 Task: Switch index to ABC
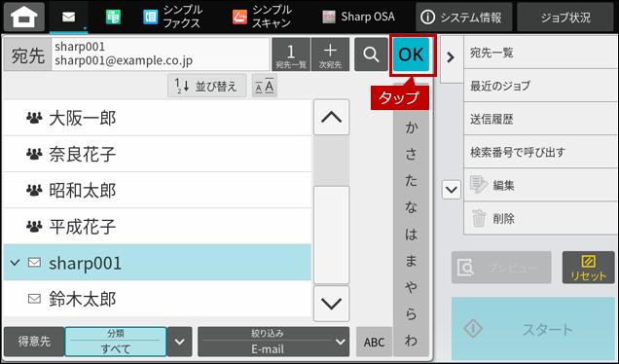[x=374, y=342]
